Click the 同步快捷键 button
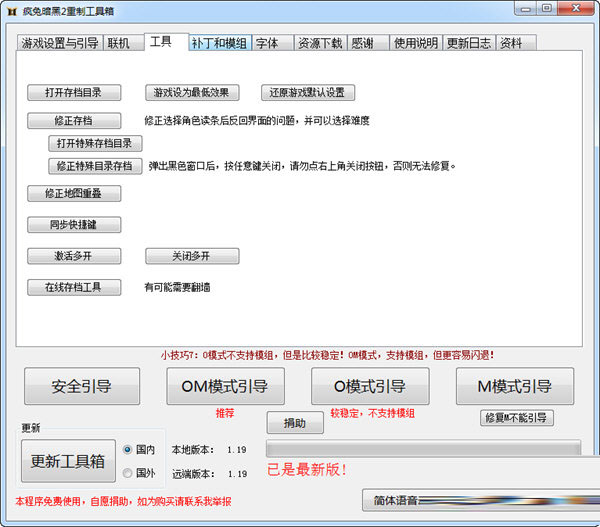Screen dimensions: 600x527 coord(74,225)
